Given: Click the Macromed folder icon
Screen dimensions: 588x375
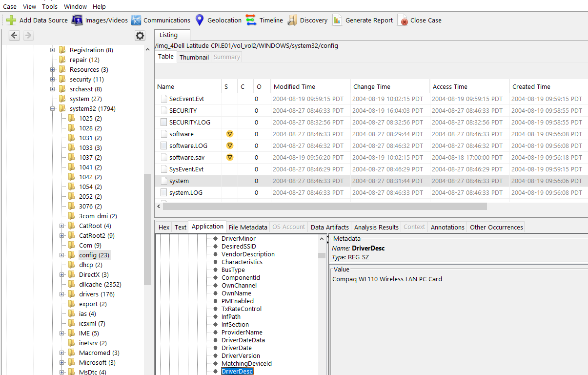Looking at the screenshot, I should (x=72, y=353).
